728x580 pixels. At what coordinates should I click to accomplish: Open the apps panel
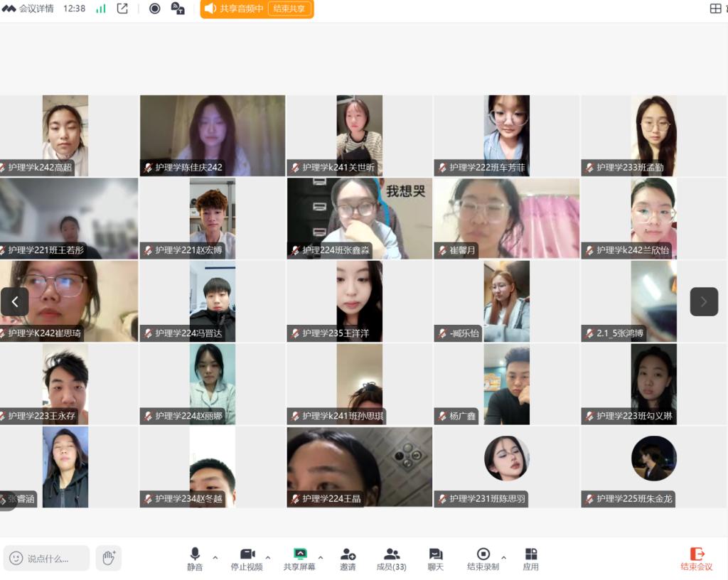click(530, 559)
